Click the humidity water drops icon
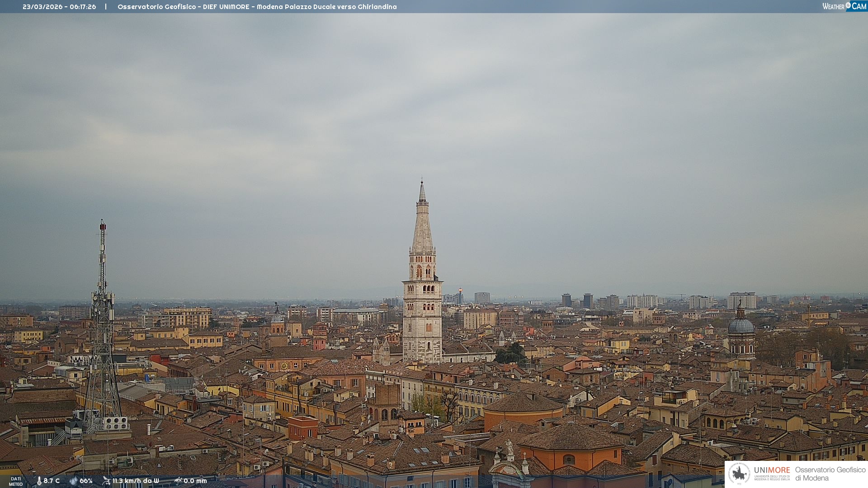Viewport: 868px width, 488px height. point(73,481)
